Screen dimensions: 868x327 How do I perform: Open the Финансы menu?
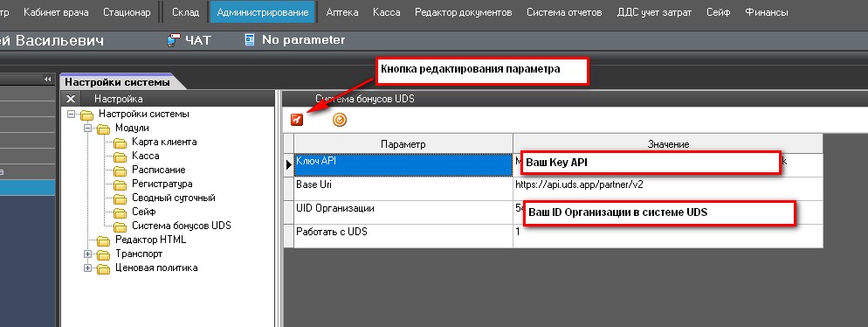[x=767, y=11]
